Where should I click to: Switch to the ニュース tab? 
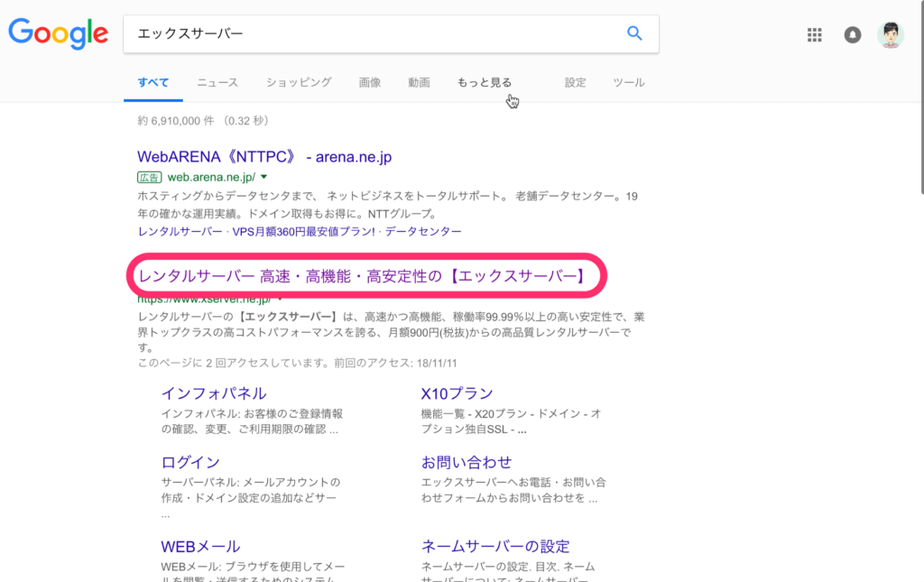pyautogui.click(x=217, y=81)
